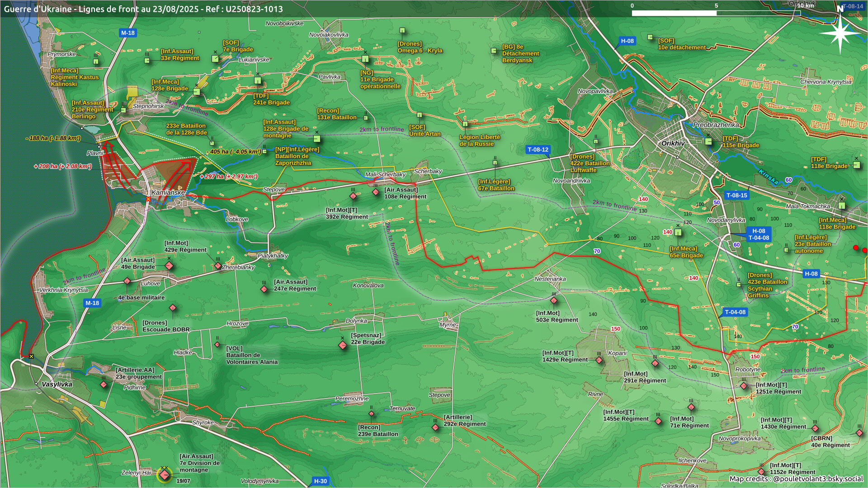Select the 7e Division de montagne circled marker
The width and height of the screenshot is (868, 488).
point(165,475)
